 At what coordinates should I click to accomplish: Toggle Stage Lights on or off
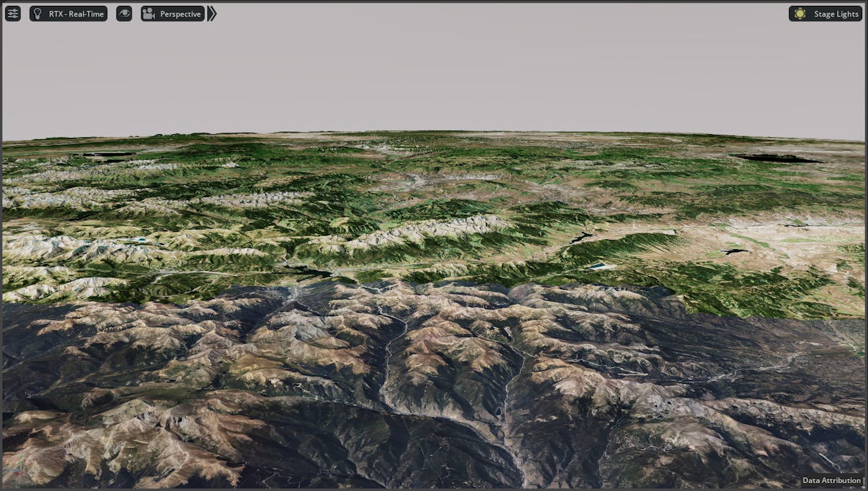point(824,13)
